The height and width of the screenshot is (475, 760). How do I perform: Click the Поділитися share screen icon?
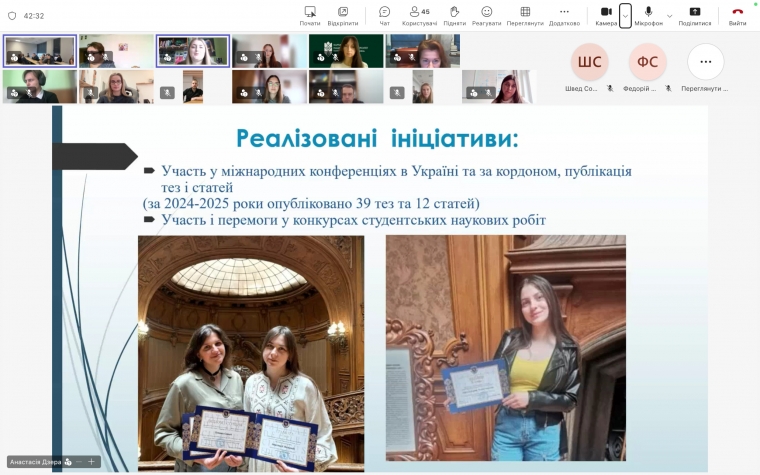(x=695, y=15)
